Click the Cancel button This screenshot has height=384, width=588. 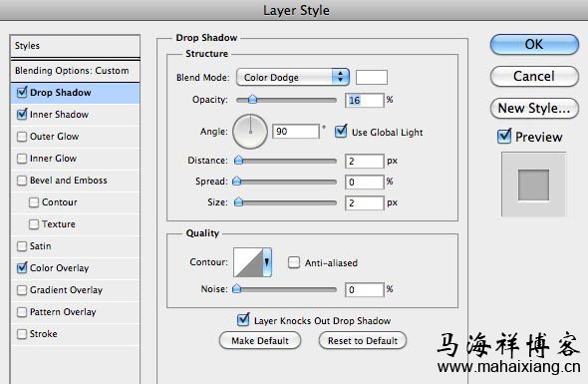[534, 76]
